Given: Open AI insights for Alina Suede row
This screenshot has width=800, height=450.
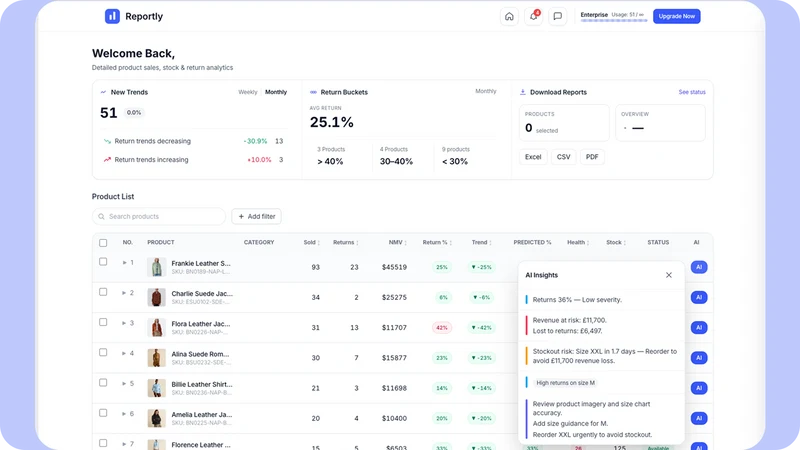Looking at the screenshot, I should point(699,358).
